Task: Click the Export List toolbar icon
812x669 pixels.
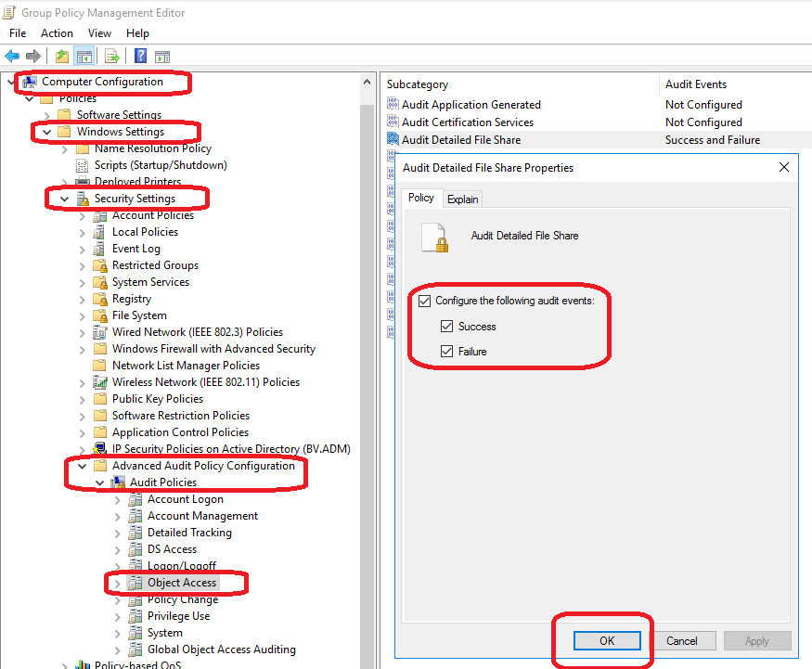Action: pyautogui.click(x=112, y=57)
